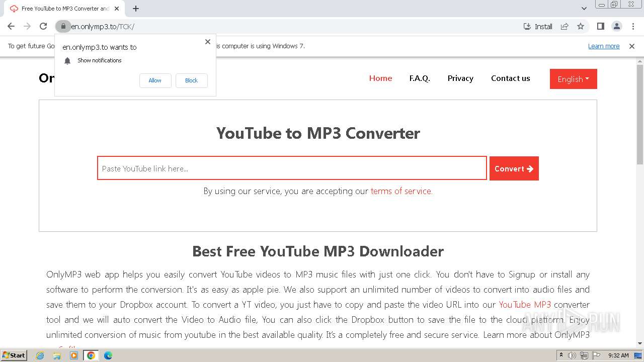
Task: Expand the English language dropdown
Action: click(573, 79)
